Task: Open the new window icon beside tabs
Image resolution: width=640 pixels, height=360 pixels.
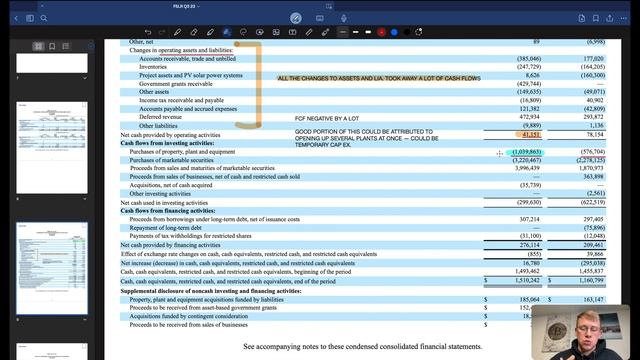Action: coord(329,6)
